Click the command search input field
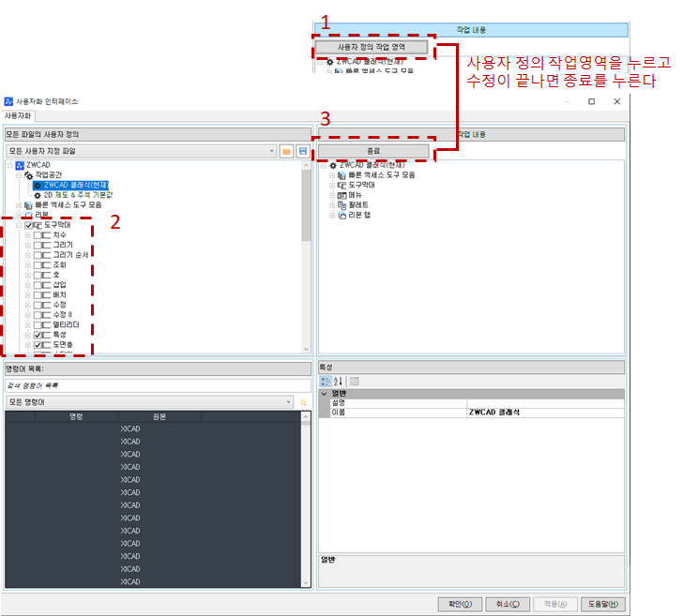 (158, 385)
